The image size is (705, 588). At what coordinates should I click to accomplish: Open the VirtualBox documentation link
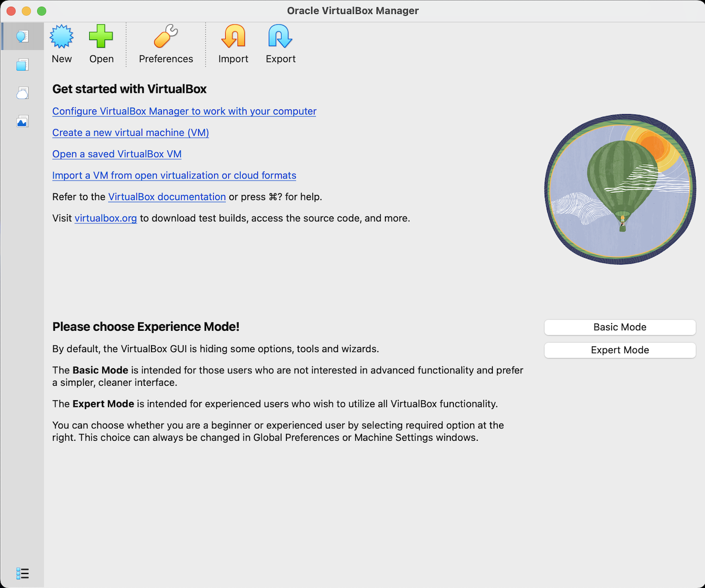click(x=167, y=197)
